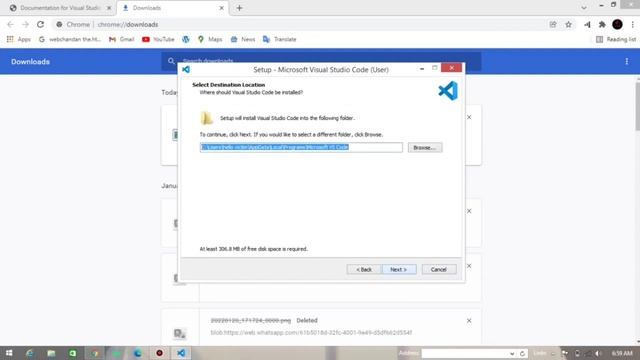This screenshot has height=360, width=640.
Task: Open the webchandan Google bookmark
Action: (70, 39)
